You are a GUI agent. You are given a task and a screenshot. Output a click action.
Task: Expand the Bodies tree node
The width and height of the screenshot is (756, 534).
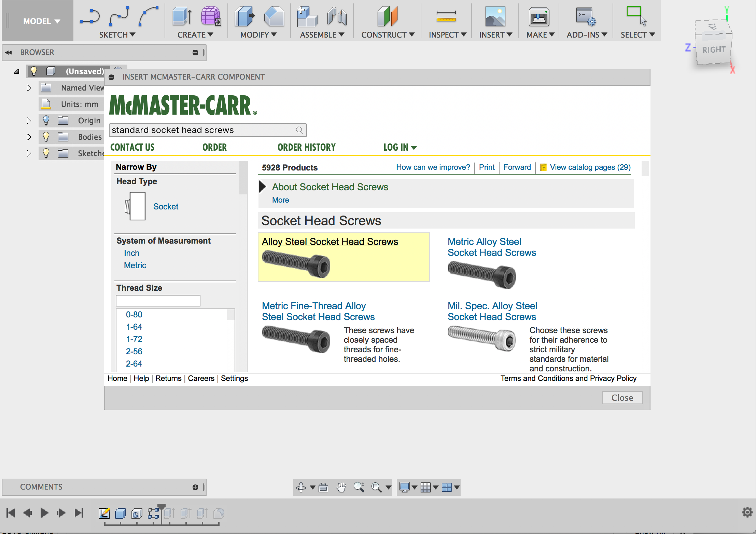(x=29, y=137)
